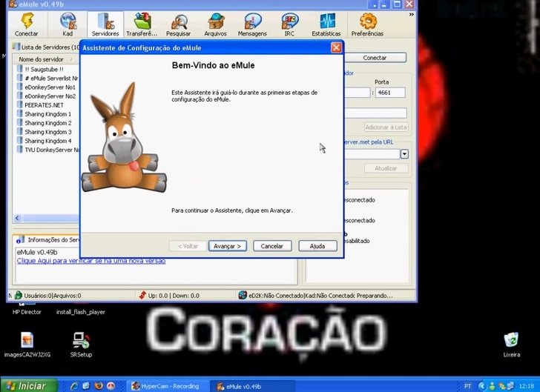The image size is (540, 392).
Task: Open the Preferências gear icon
Action: (x=367, y=24)
